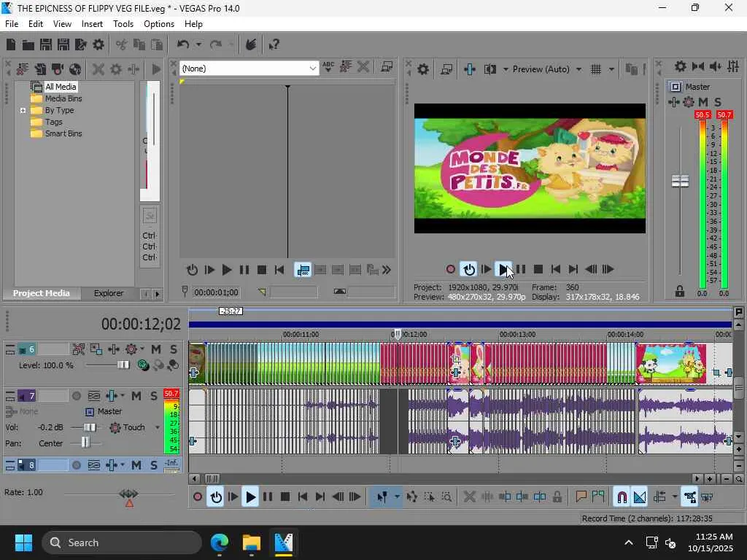Solo audio track 7 with S
The image size is (747, 560).
click(153, 396)
